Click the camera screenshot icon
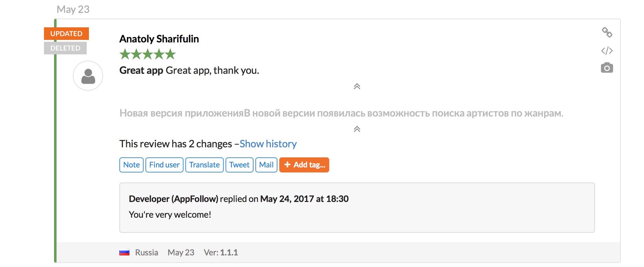 (607, 68)
